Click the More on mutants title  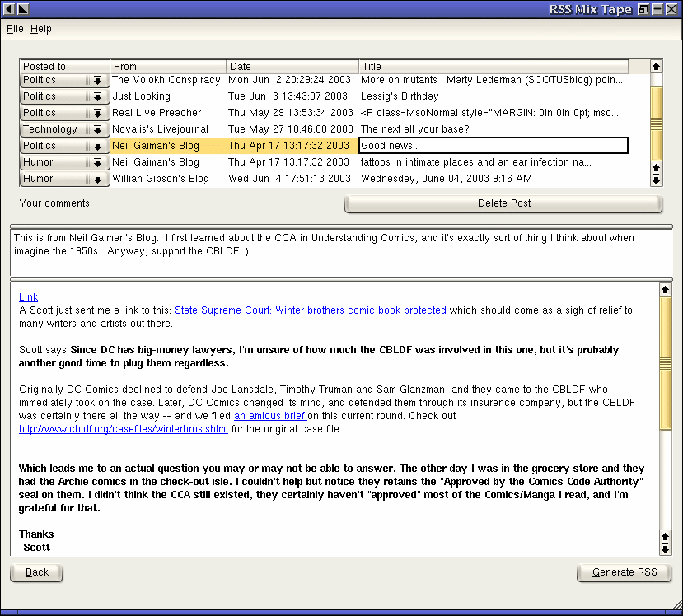click(492, 80)
